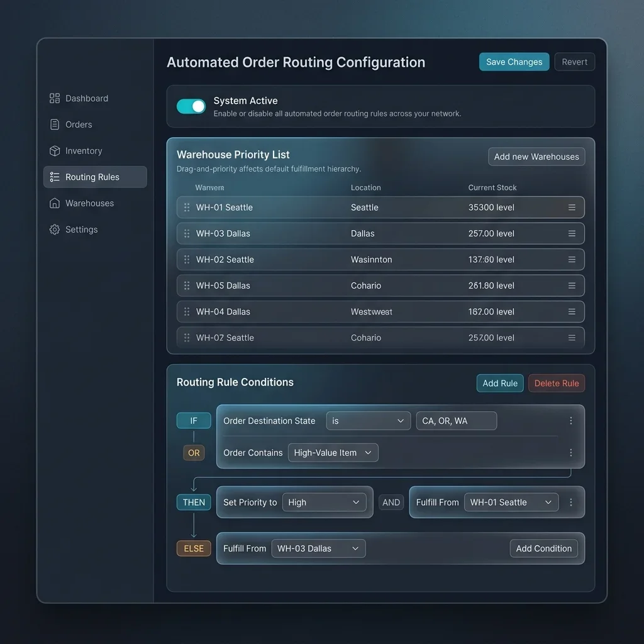This screenshot has height=644, width=644.
Task: Click the THEN tag
Action: [x=194, y=502]
